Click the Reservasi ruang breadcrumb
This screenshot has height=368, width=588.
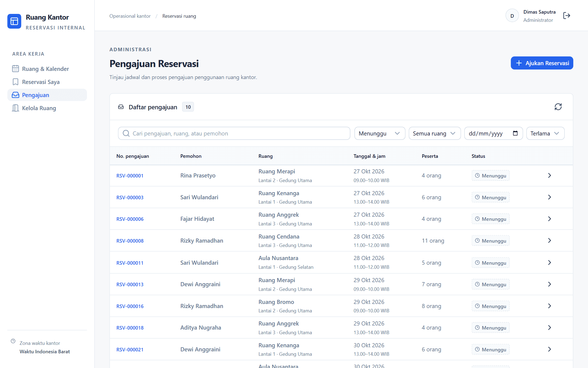tap(179, 16)
